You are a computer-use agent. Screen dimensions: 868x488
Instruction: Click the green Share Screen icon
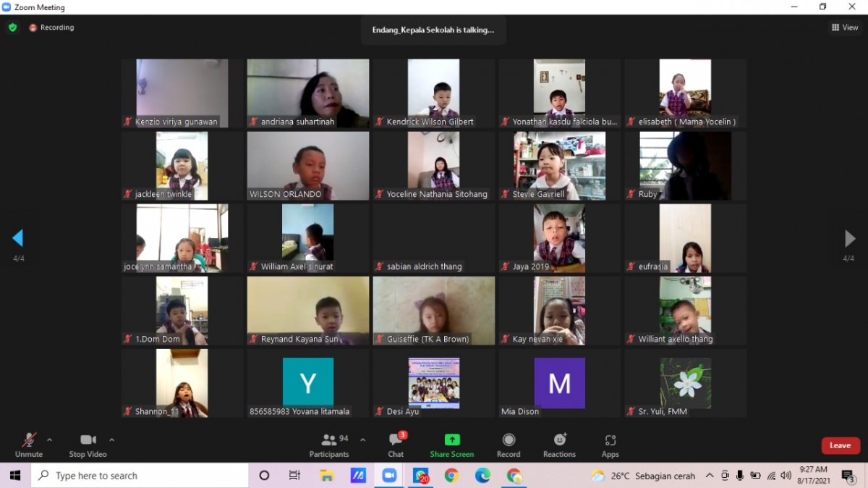point(452,439)
